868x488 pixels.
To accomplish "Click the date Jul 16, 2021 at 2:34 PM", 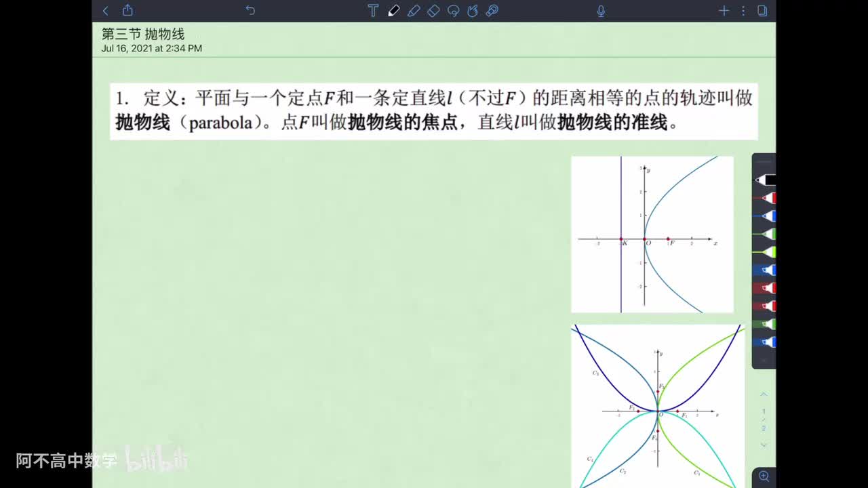I will click(x=152, y=48).
